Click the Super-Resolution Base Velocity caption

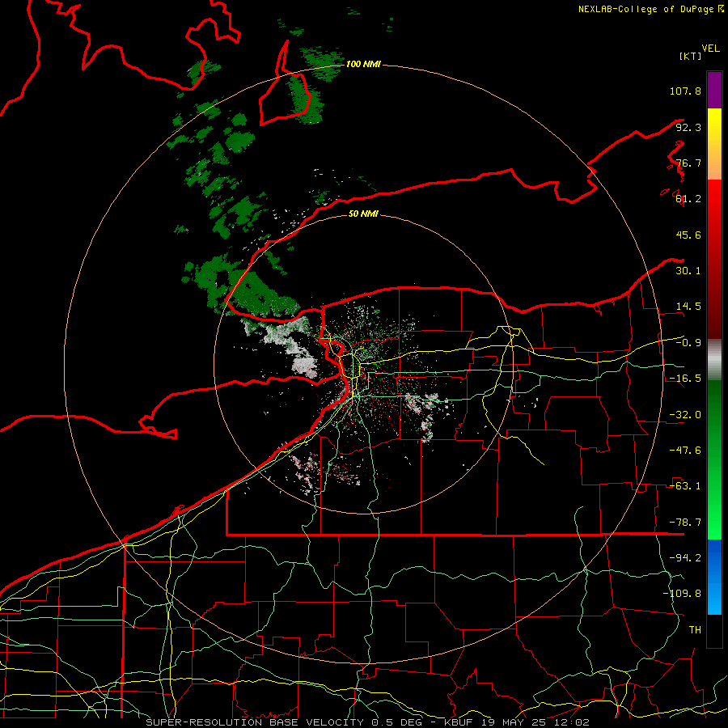(x=368, y=722)
